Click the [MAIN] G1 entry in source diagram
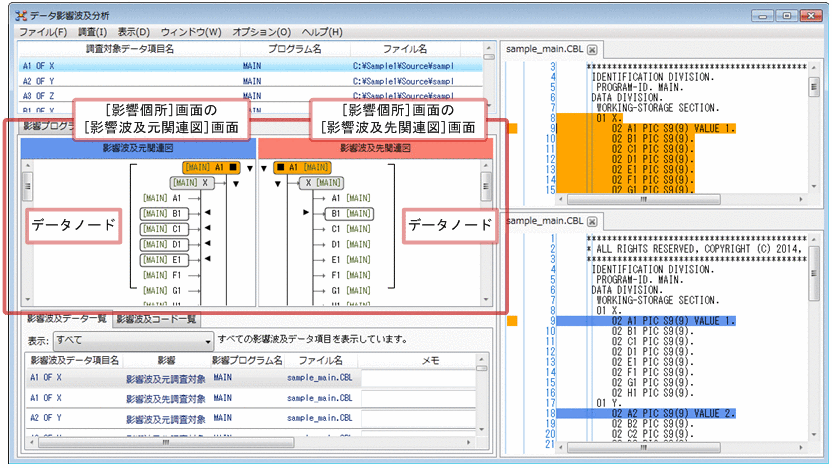This screenshot has width=832, height=468. (162, 290)
